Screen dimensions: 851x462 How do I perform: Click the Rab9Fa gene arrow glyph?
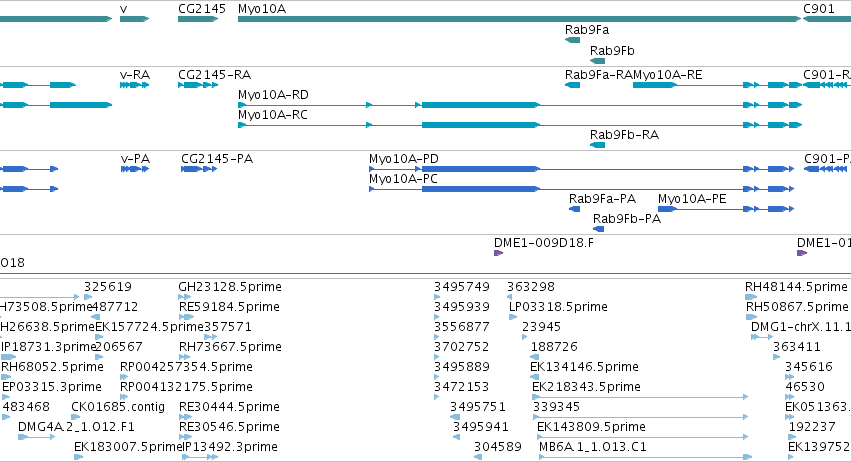coord(572,40)
